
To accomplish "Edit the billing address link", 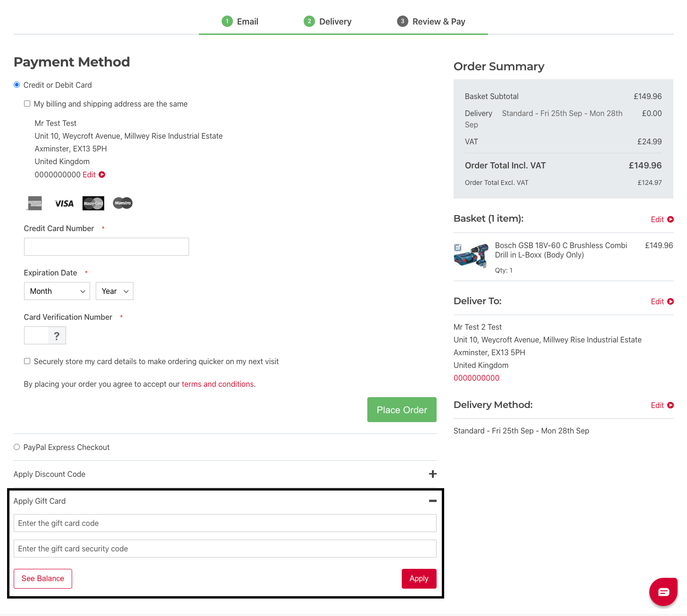I will 89,175.
